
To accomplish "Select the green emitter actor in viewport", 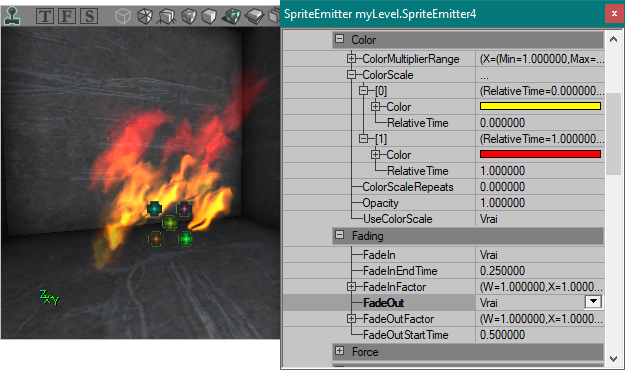I will click(186, 239).
